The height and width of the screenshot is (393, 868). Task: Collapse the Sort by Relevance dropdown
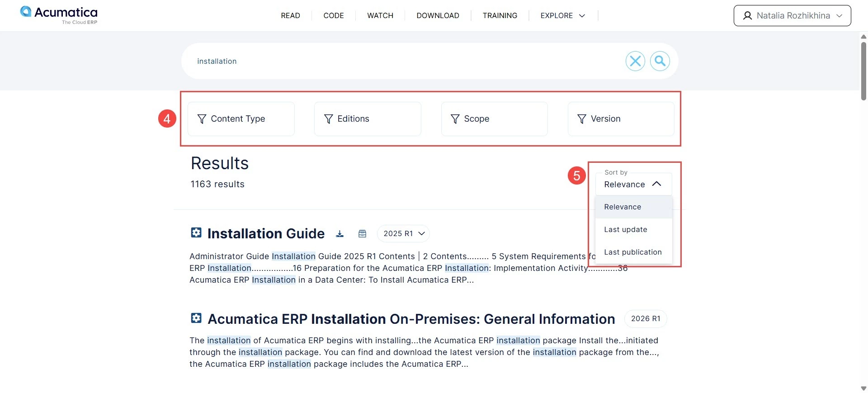(633, 184)
